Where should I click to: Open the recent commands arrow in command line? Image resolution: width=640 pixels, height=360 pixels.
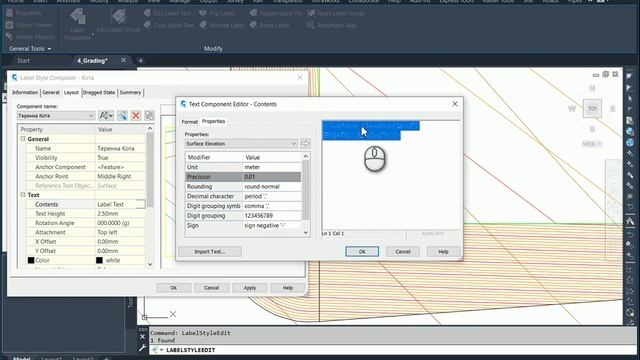pos(162,350)
